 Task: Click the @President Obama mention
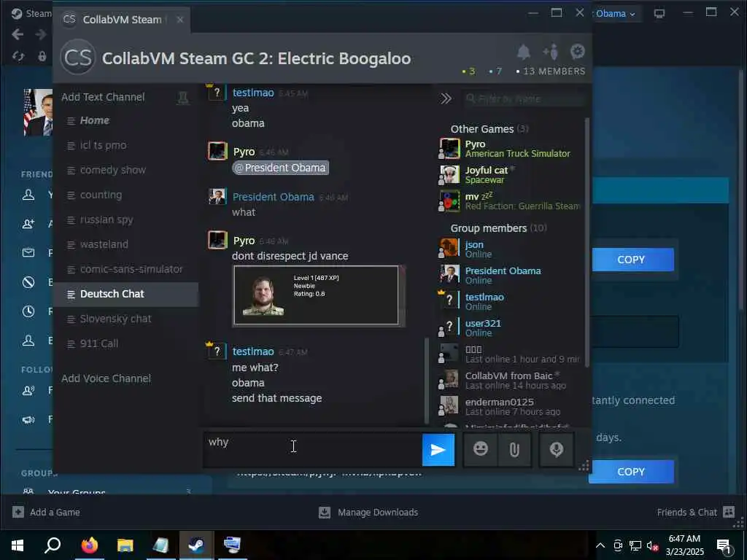280,168
